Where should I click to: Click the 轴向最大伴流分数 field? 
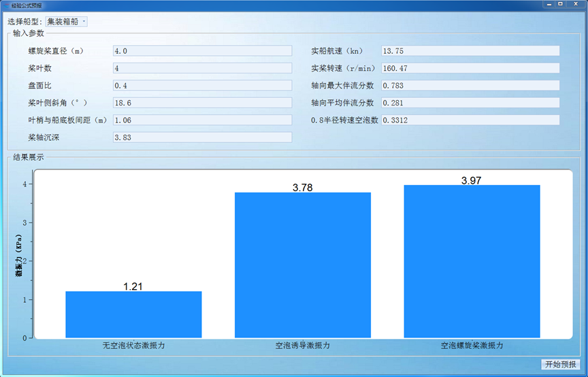tap(470, 86)
